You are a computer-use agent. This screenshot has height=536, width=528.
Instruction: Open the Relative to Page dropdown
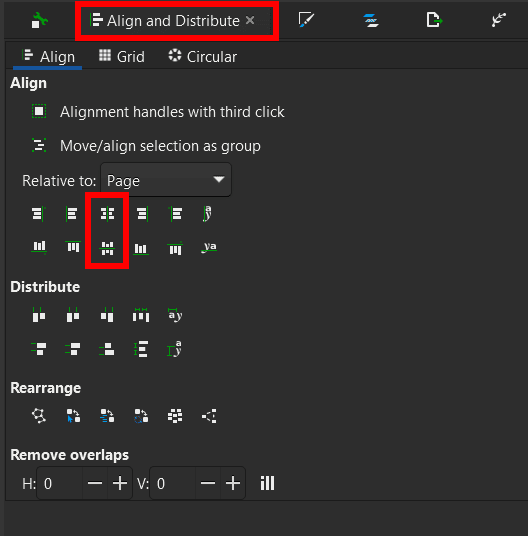[x=166, y=180]
